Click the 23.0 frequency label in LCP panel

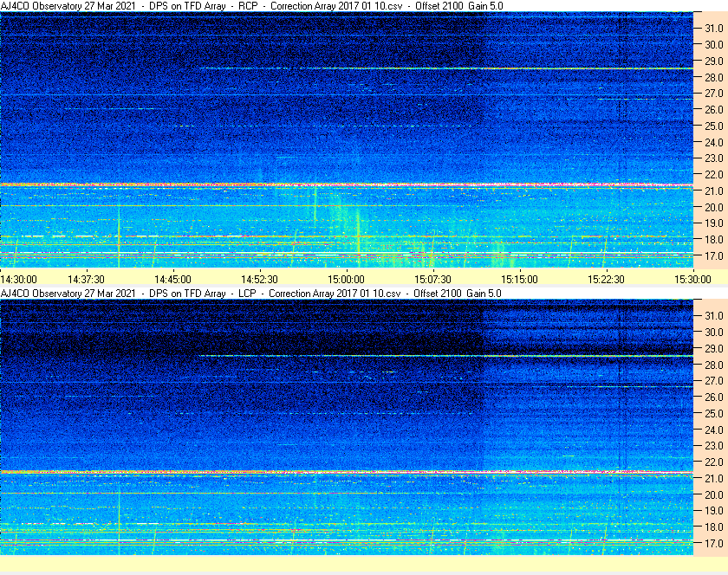(714, 445)
